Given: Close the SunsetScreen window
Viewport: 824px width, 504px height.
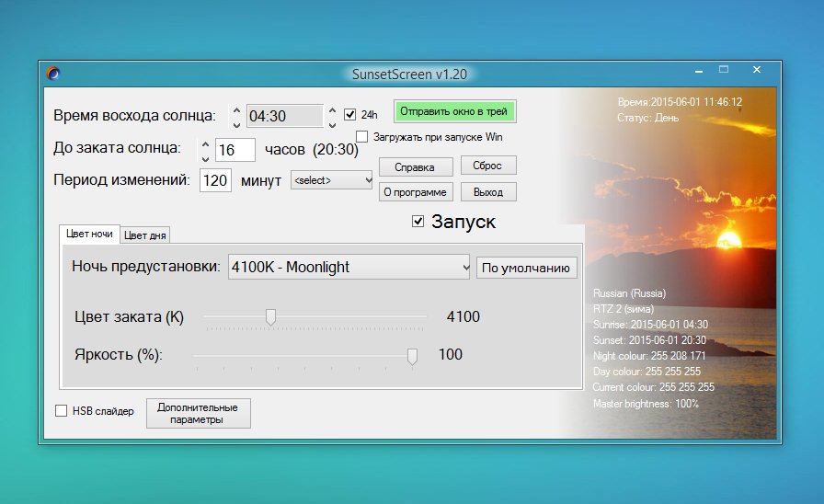Looking at the screenshot, I should coord(757,69).
